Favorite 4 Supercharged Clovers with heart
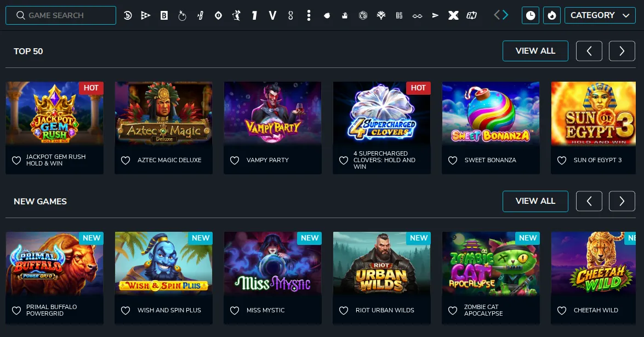Viewport: 644px width, 337px height. click(344, 161)
